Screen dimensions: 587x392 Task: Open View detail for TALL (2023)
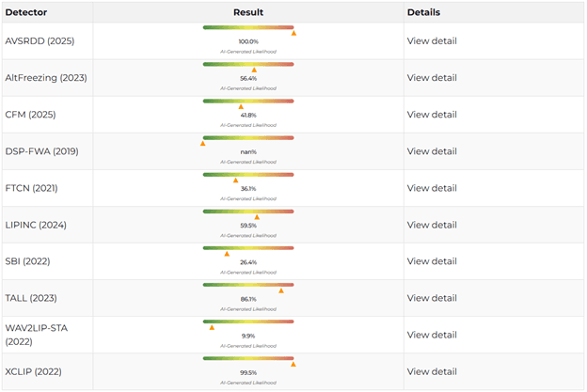[x=432, y=298]
